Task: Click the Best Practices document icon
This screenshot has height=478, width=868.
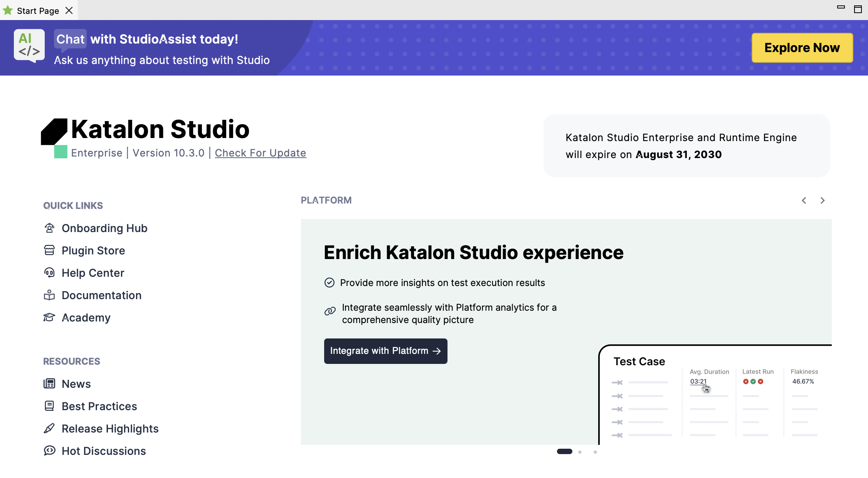Action: click(49, 406)
